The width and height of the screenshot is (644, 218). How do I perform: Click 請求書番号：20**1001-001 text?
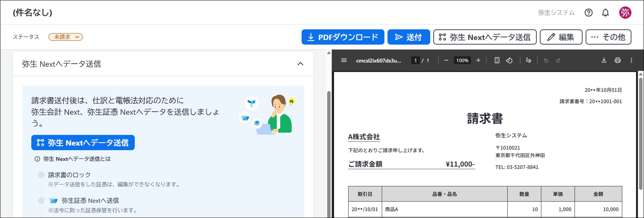click(x=591, y=101)
